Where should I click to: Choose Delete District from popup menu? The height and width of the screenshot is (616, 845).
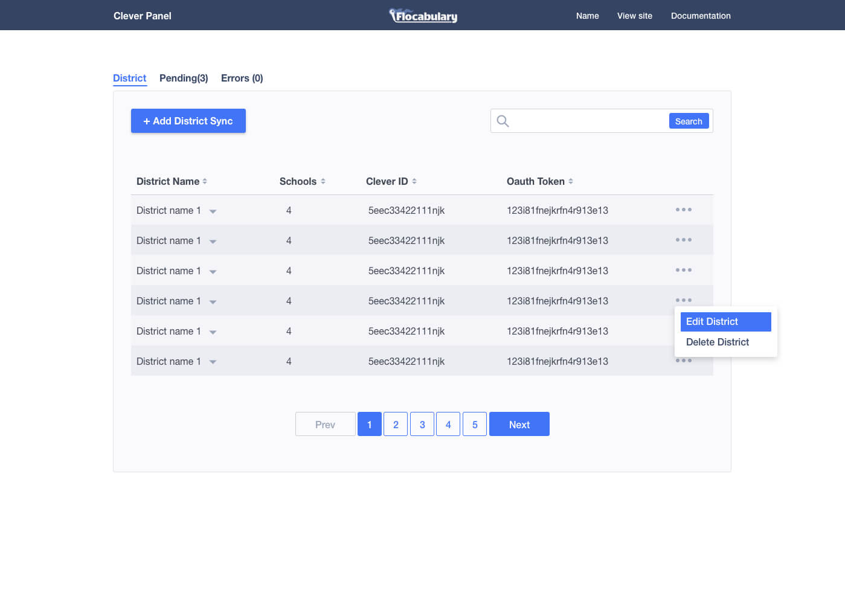click(x=718, y=342)
